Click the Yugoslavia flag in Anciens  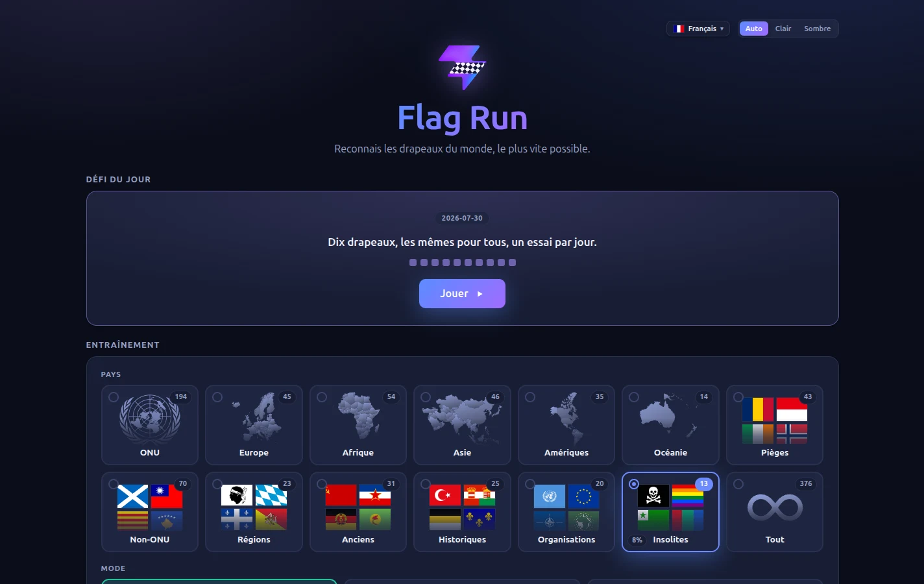point(375,496)
